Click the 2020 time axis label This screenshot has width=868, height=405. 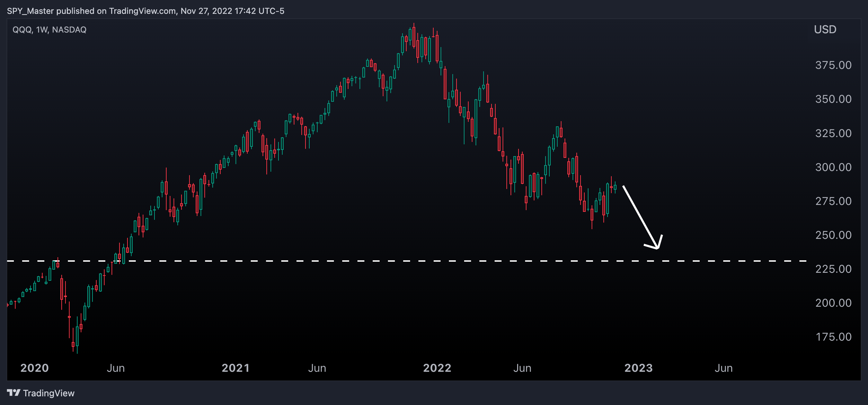[x=35, y=368]
